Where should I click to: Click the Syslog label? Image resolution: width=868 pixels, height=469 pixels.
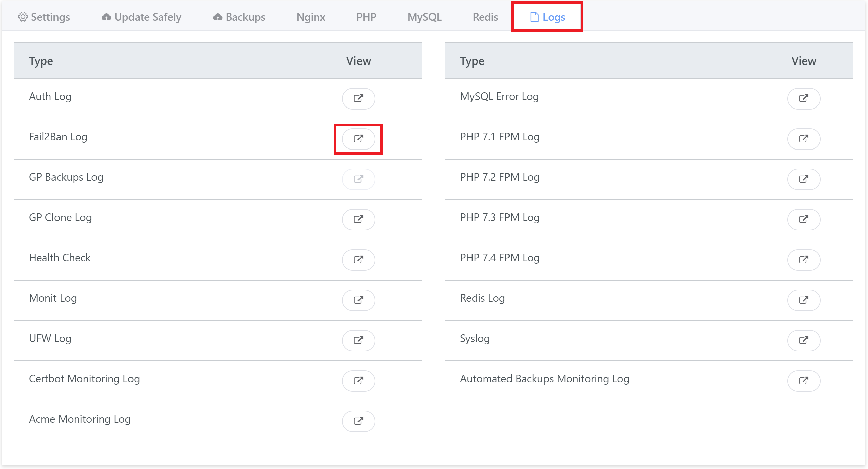[x=475, y=339]
